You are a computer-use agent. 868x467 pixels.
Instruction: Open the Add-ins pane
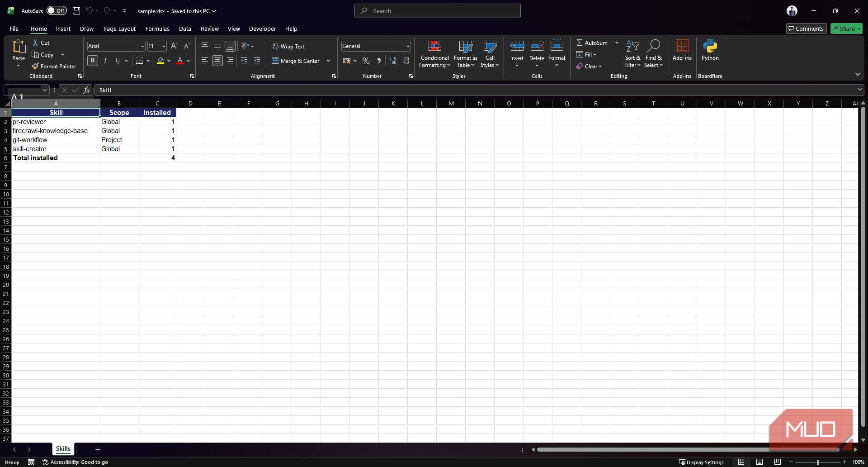pyautogui.click(x=682, y=50)
